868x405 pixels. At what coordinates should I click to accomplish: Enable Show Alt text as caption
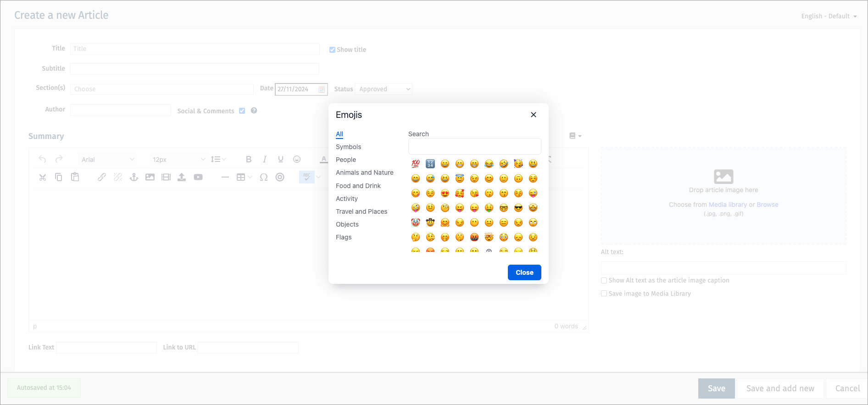[604, 280]
